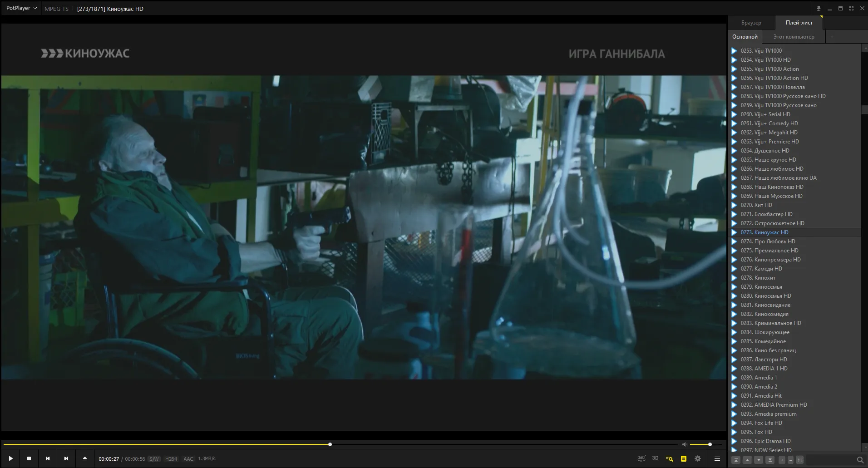Stop the current stream
This screenshot has width=868, height=468.
(x=29, y=458)
